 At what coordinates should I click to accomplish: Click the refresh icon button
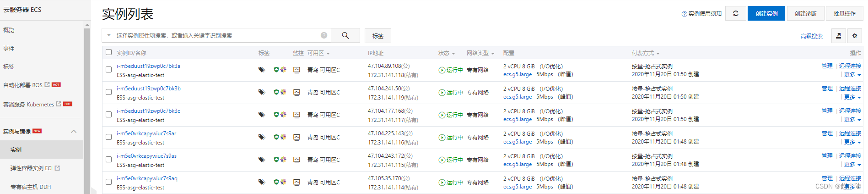click(x=736, y=13)
